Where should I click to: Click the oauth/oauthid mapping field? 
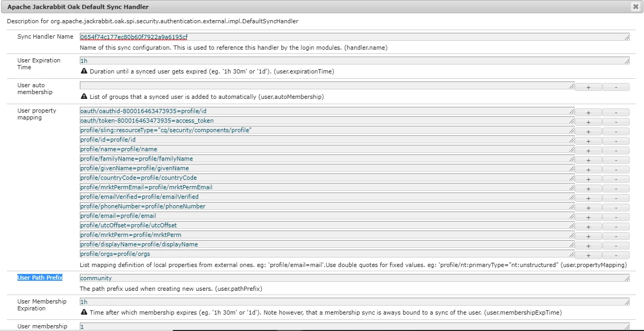[327, 111]
